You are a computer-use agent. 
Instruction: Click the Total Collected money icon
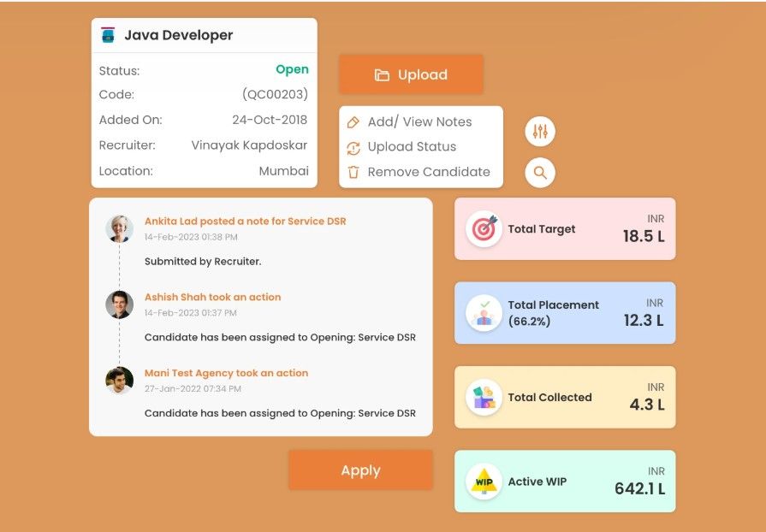point(484,398)
